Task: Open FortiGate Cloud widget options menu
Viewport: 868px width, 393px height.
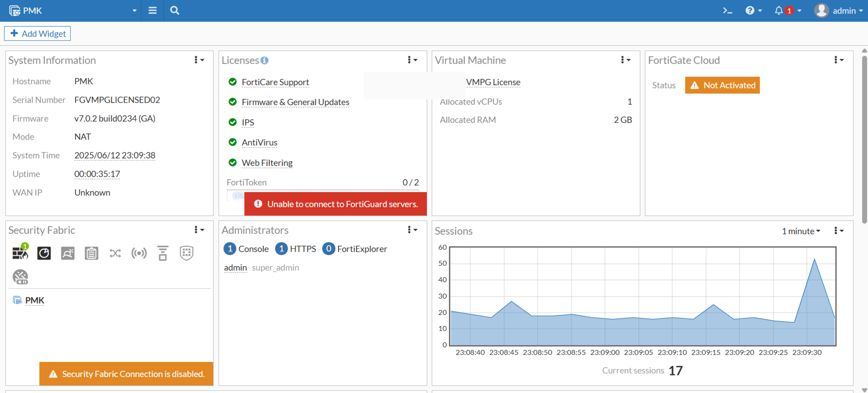Action: click(x=839, y=60)
